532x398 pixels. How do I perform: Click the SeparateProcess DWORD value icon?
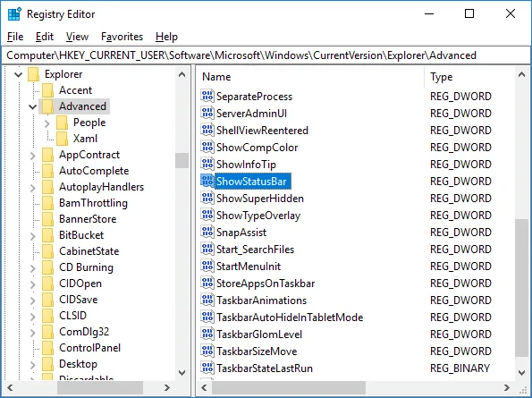coord(207,96)
